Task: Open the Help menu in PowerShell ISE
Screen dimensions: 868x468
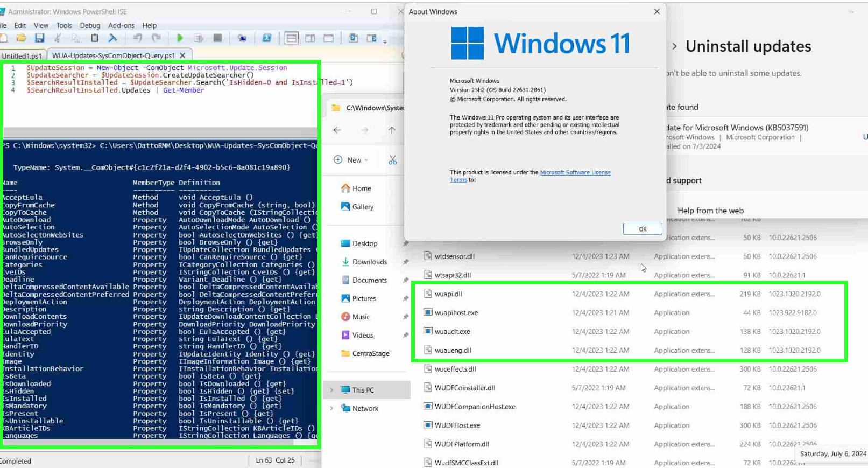Action: 150,25
